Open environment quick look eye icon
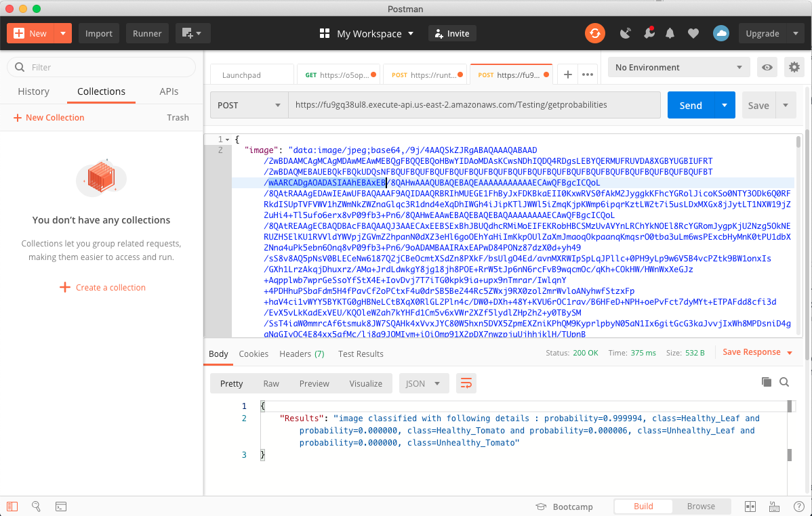This screenshot has height=516, width=812. [767, 67]
